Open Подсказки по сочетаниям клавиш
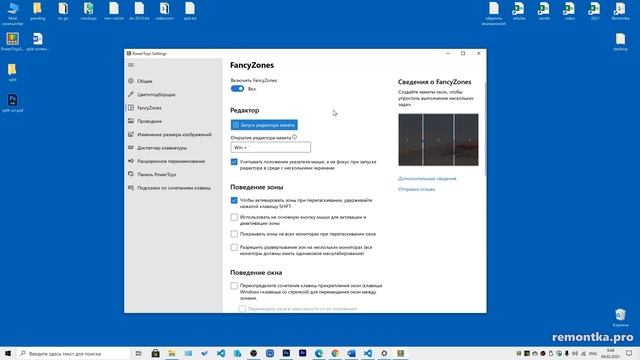640x360 pixels. click(173, 188)
